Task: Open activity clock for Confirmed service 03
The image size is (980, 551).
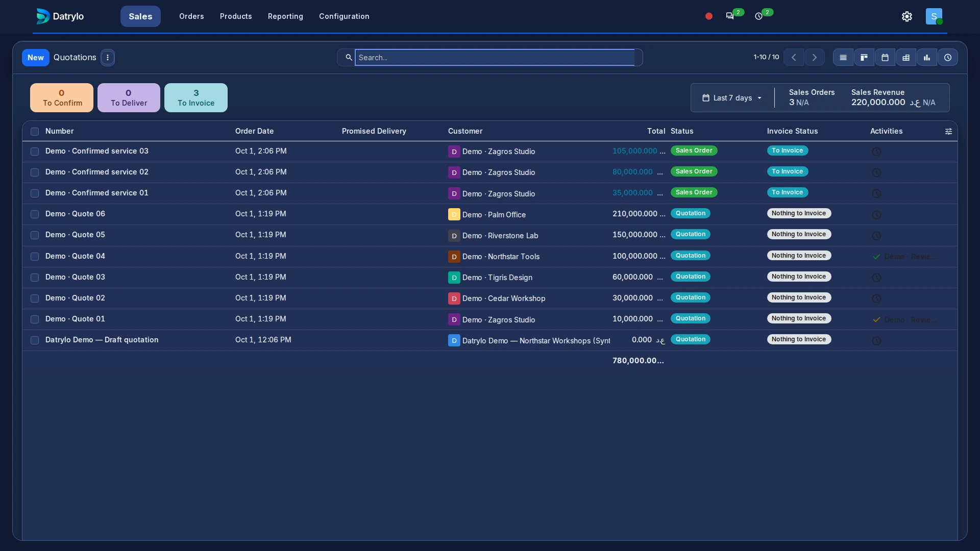Action: pos(876,152)
